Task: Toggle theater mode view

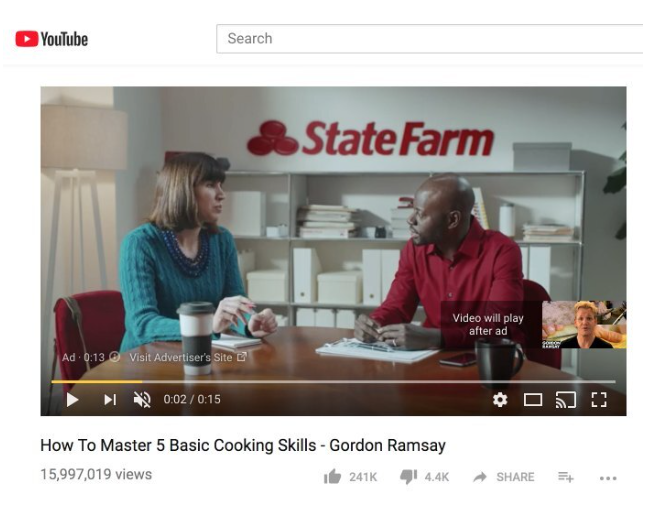Action: pyautogui.click(x=533, y=399)
